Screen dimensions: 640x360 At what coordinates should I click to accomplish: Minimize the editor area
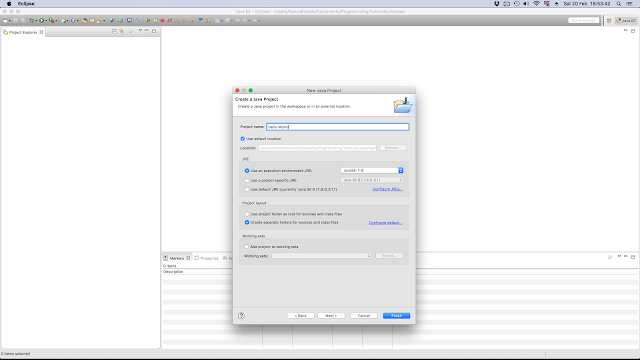[x=626, y=31]
